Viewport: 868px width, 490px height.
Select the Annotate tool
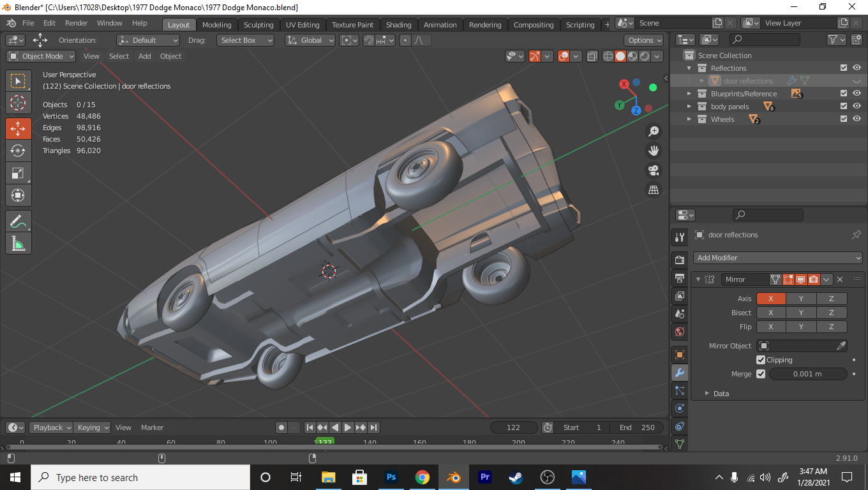18,221
